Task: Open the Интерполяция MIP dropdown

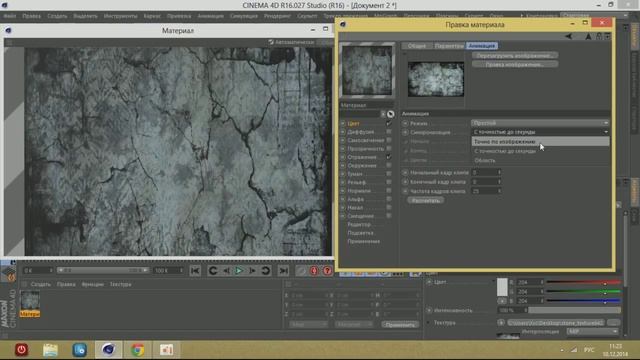Action: tap(592, 331)
